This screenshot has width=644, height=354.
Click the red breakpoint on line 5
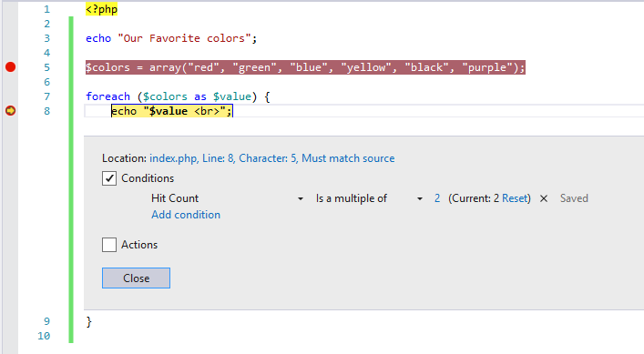pyautogui.click(x=11, y=66)
